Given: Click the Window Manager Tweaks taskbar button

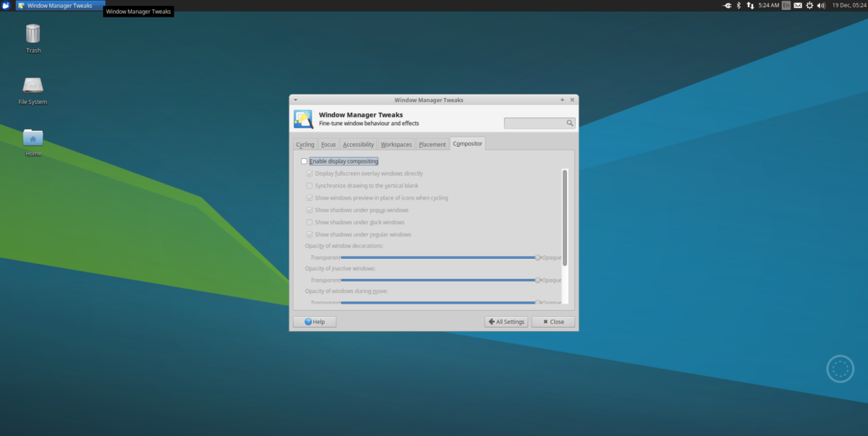Looking at the screenshot, I should click(x=60, y=5).
